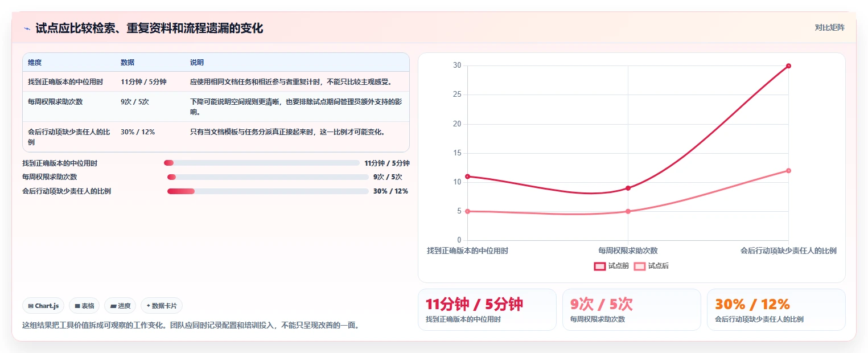Click the 试点前 data point at value 9

pos(628,188)
